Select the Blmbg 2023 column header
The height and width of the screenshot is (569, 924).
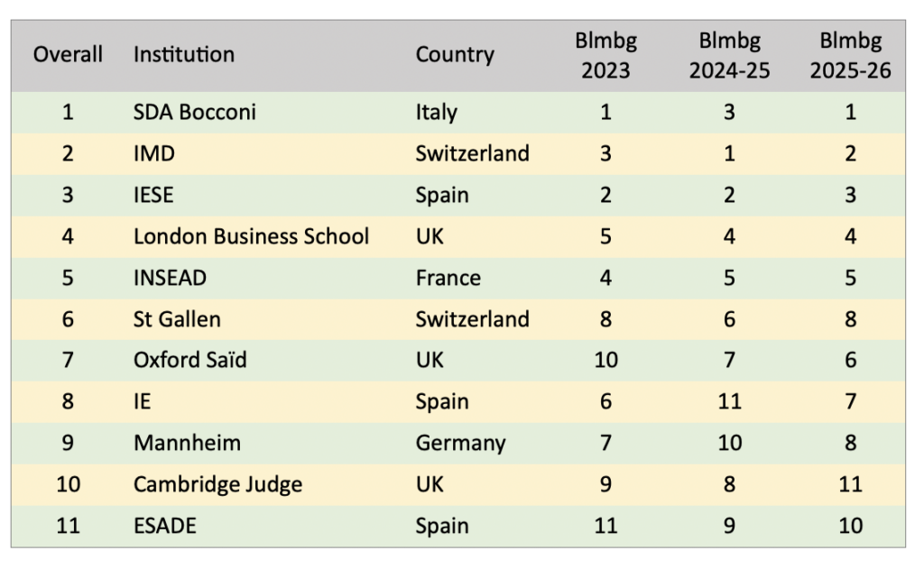[x=605, y=55]
